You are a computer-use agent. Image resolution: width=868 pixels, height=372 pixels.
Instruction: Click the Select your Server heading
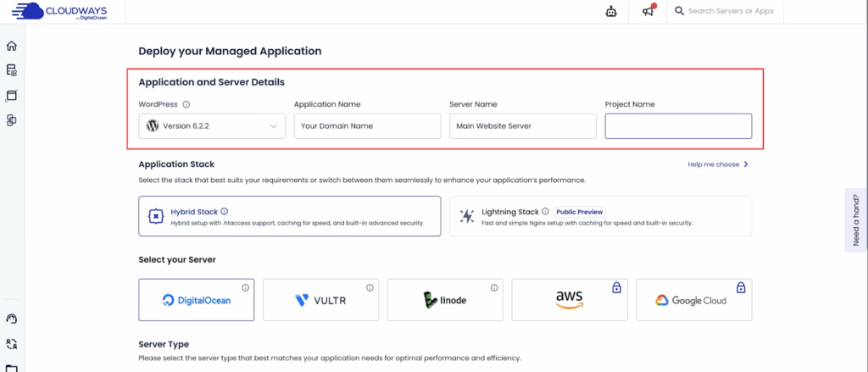point(177,259)
